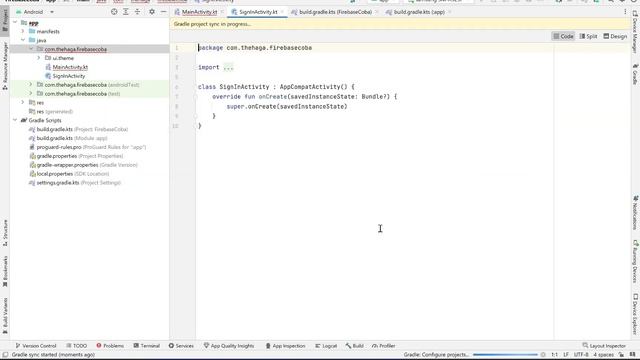Open the Layout Inspector tool window

tap(604, 346)
